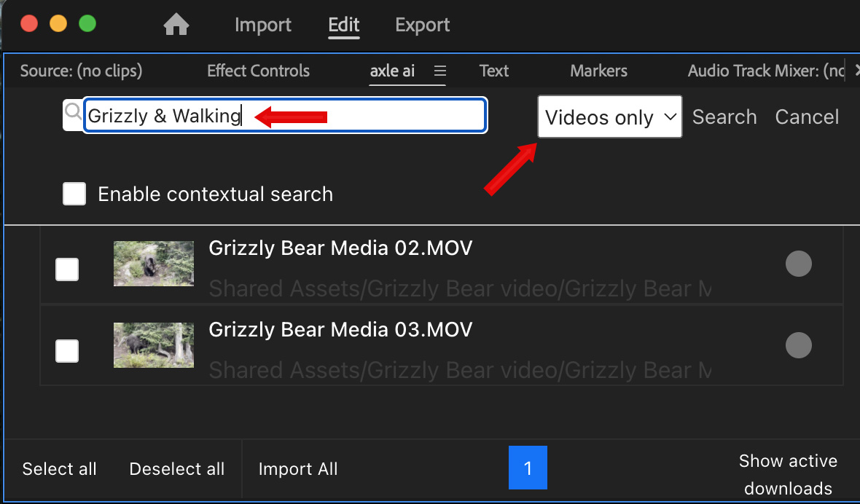
Task: Open the Markers panel tab
Action: [598, 71]
